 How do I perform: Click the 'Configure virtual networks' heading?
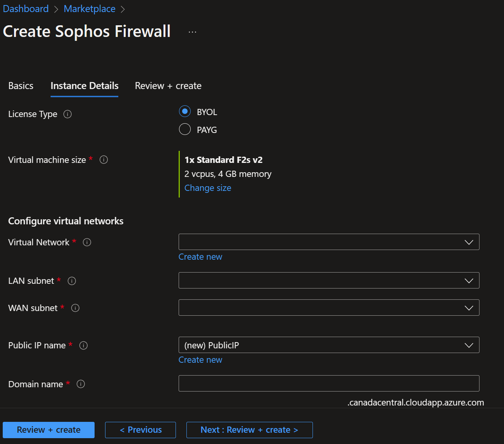[66, 221]
